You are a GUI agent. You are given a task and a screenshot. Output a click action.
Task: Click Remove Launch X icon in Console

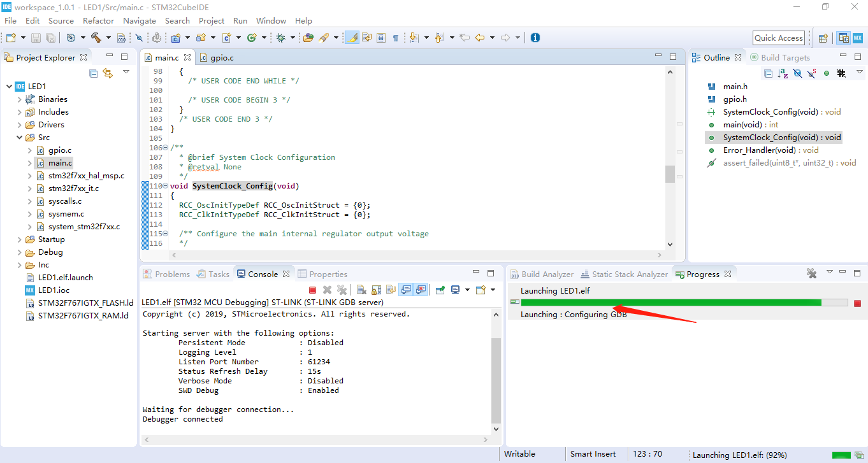[x=328, y=290]
